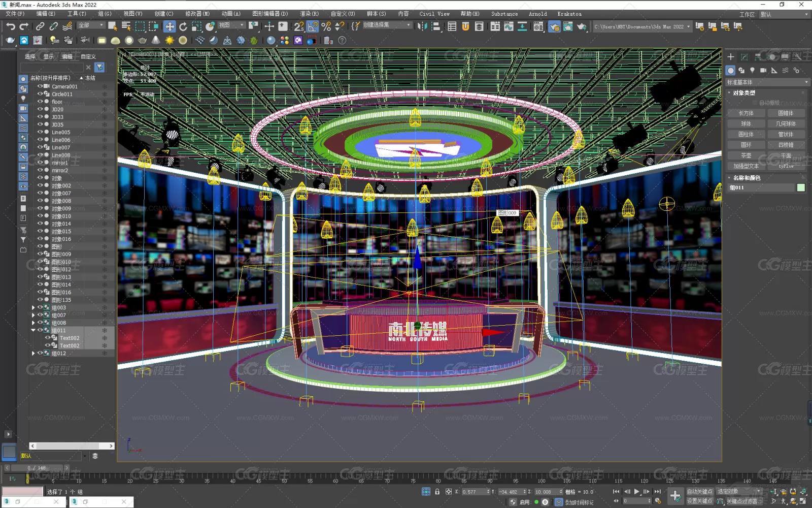Open the Curve Editor icon
Viewport: 812px width, 508px height.
[x=509, y=26]
